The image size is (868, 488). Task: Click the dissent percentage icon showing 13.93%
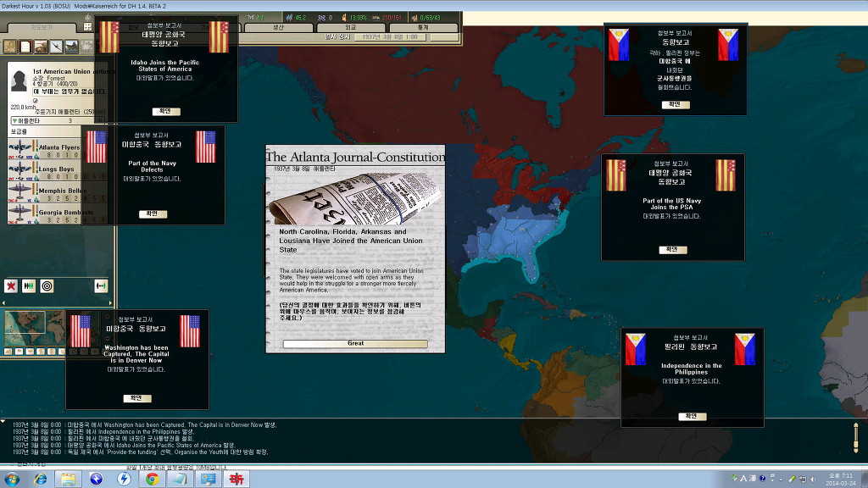344,18
